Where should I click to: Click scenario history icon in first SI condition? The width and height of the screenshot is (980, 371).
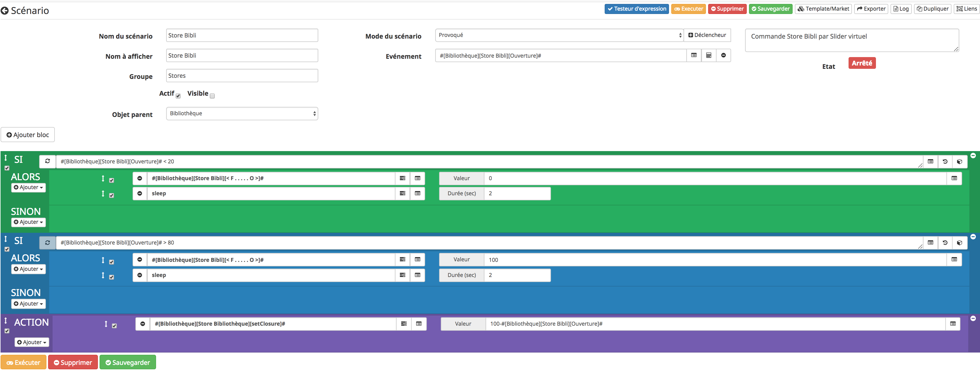coord(945,162)
